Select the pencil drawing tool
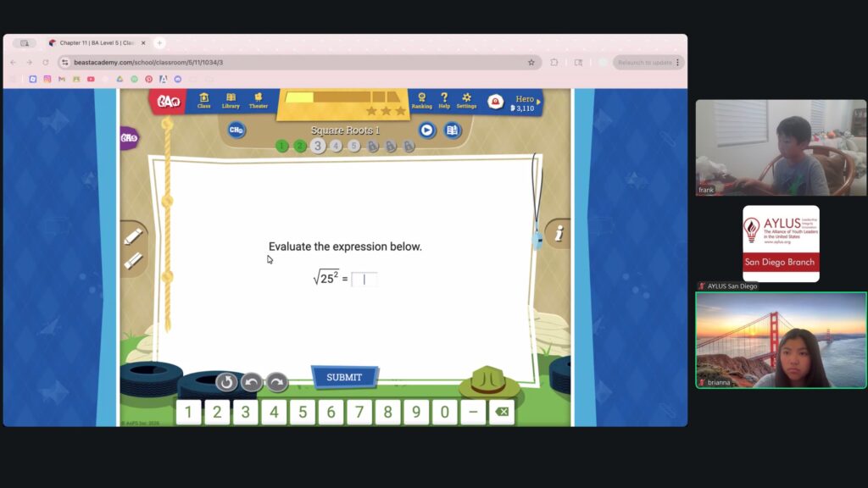The width and height of the screenshot is (868, 488). 133,236
